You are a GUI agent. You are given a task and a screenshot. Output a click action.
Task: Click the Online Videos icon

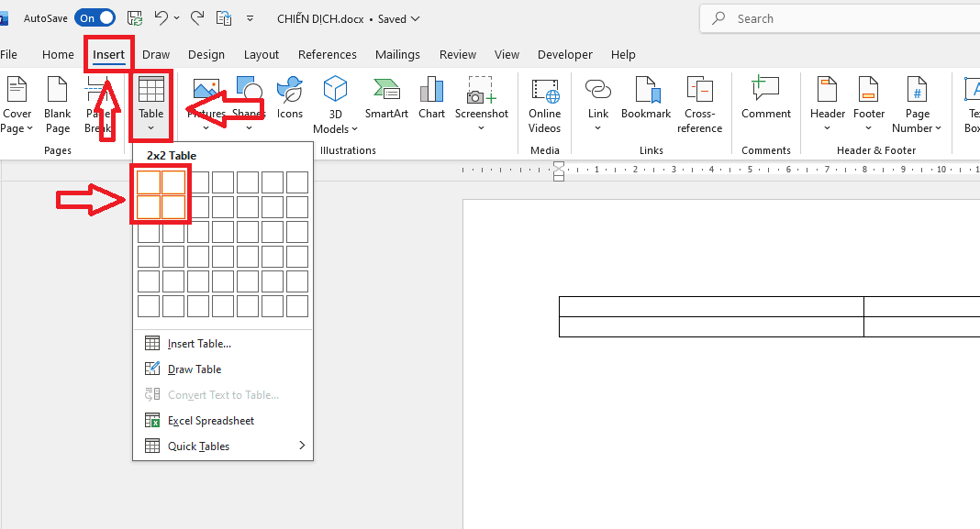click(544, 105)
